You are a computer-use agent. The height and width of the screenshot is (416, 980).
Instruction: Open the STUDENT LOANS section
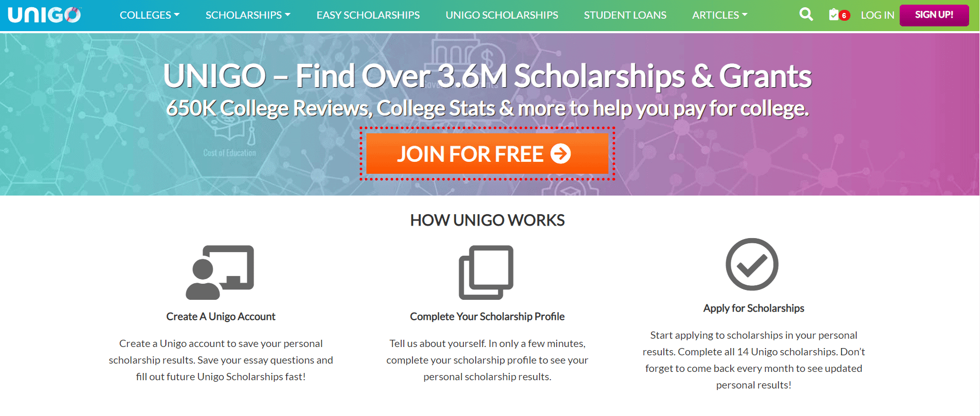click(x=625, y=15)
